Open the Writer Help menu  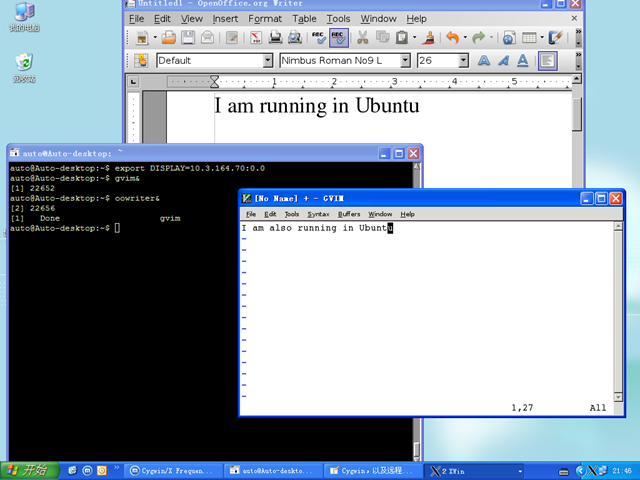(x=416, y=19)
